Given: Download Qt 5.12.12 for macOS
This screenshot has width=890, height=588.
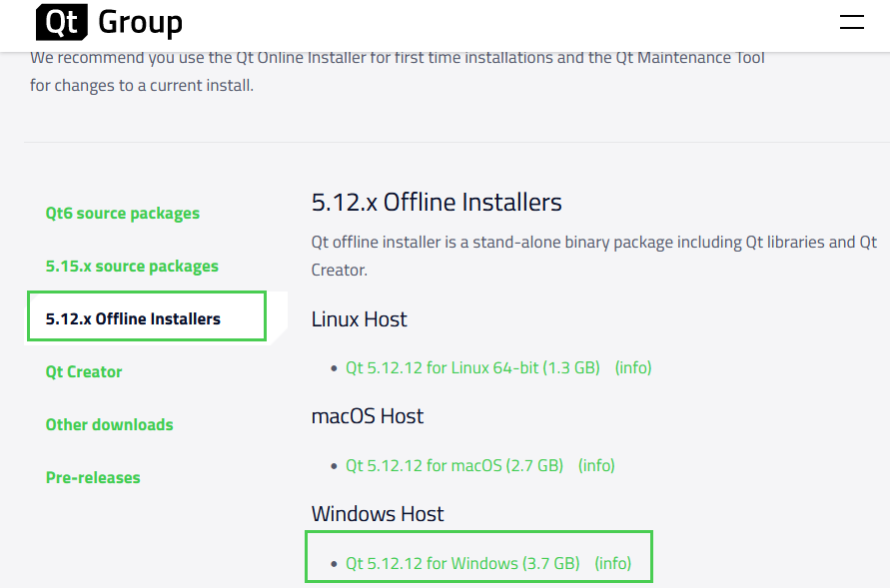Looking at the screenshot, I should coord(454,465).
